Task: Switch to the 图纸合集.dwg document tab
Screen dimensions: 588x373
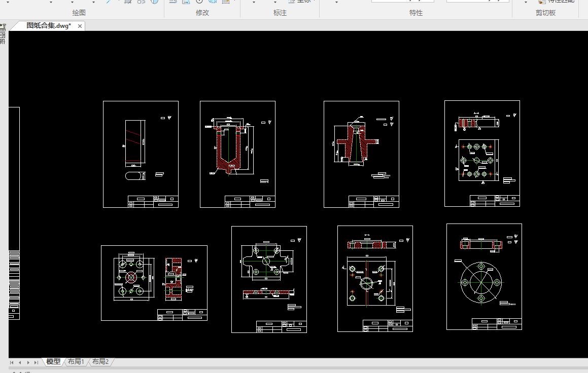Action: 48,25
